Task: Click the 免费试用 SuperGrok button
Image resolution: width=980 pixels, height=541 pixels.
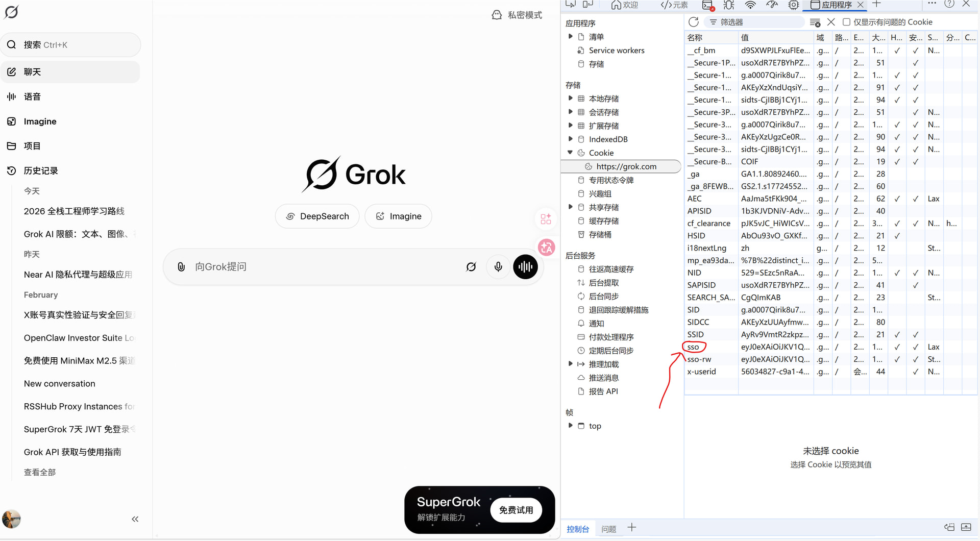Action: [516, 510]
